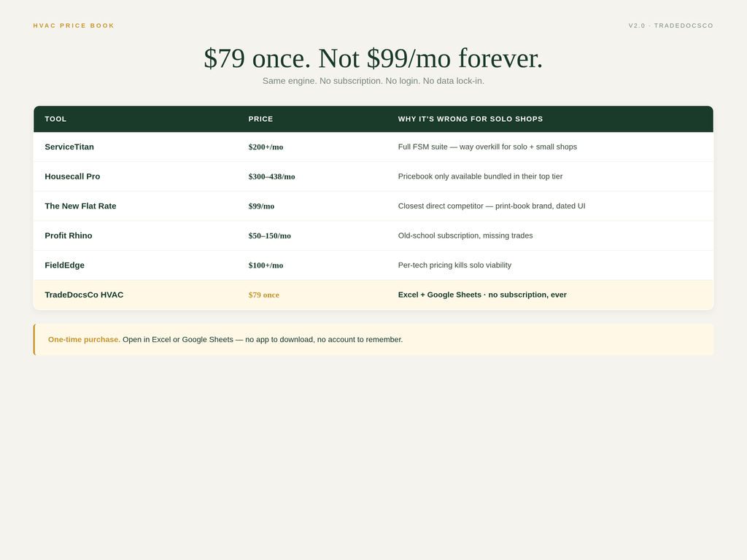
Task: Click the 'One-time purchase.' highlighted text
Action: point(85,340)
